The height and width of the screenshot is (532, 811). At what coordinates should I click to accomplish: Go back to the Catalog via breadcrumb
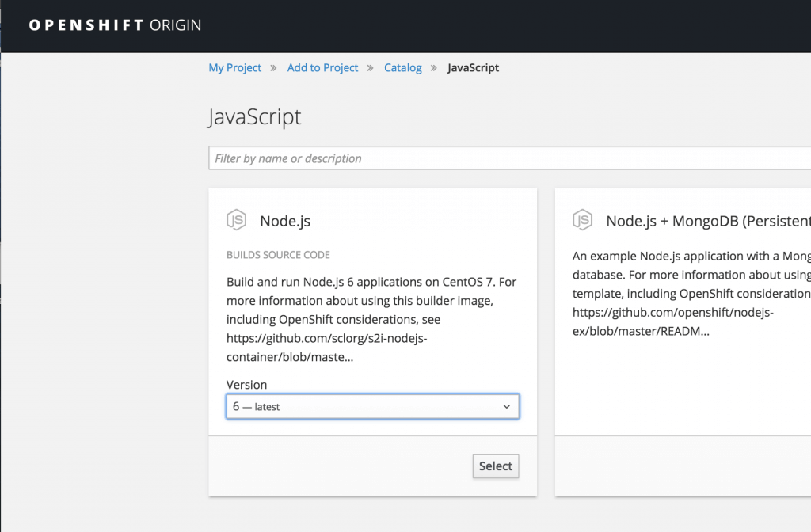402,67
